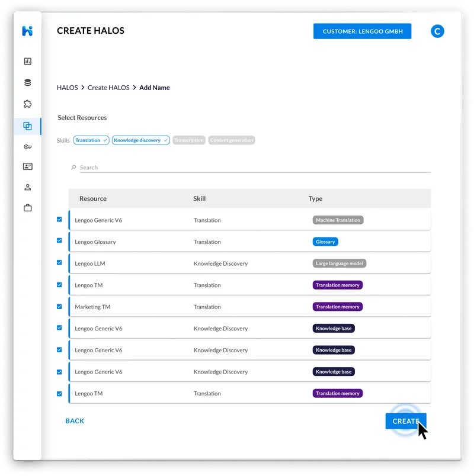Deselect the Knowledge discovery skill chip
474x476 pixels.
pos(140,140)
